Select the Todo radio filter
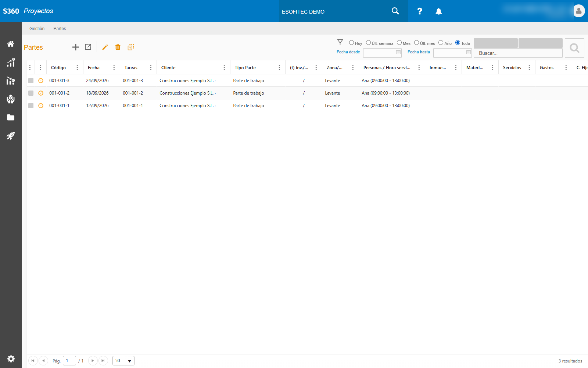Image resolution: width=588 pixels, height=368 pixels. click(x=458, y=43)
